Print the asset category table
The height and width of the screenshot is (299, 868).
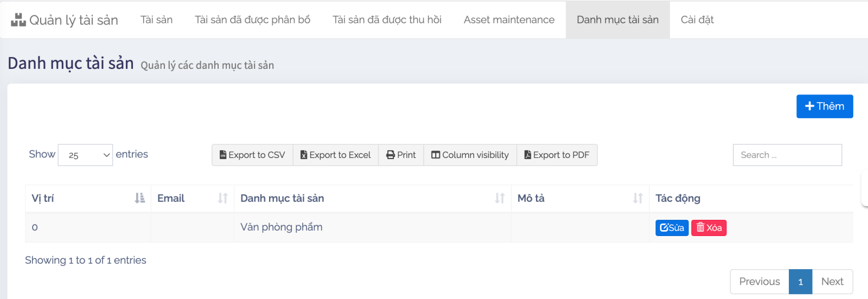tap(401, 155)
